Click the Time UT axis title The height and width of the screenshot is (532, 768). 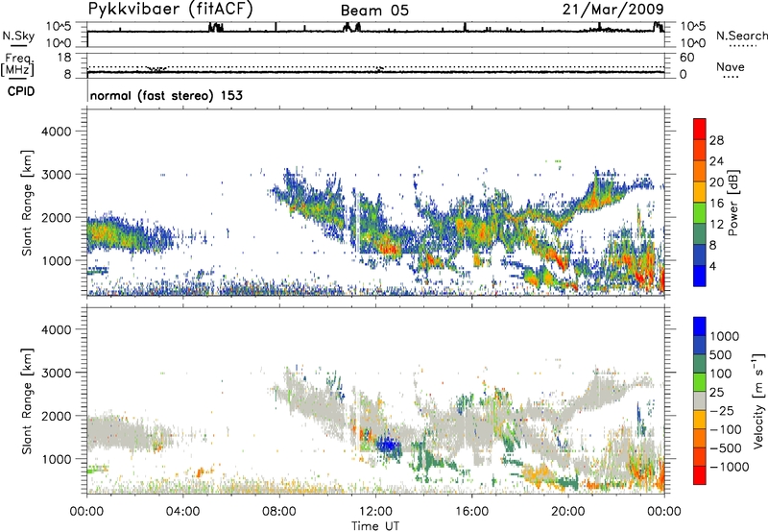click(x=375, y=526)
